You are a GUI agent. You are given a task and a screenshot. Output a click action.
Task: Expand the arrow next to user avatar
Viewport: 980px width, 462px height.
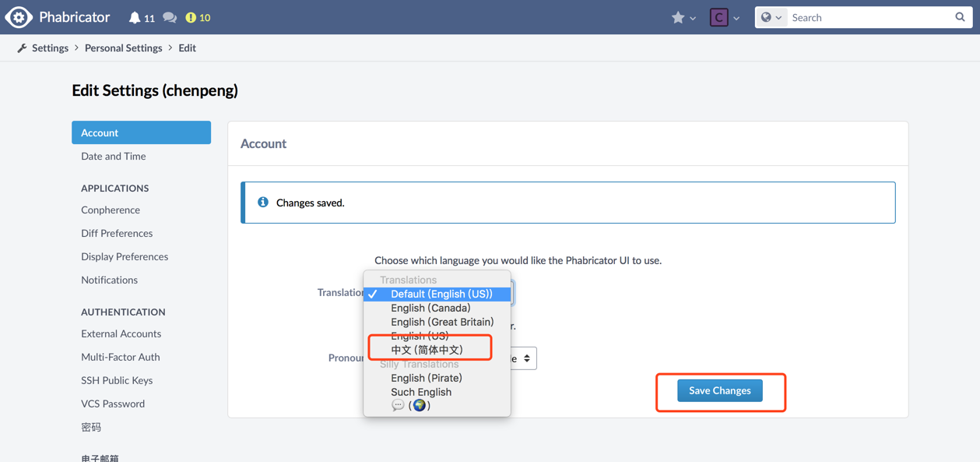pyautogui.click(x=736, y=18)
